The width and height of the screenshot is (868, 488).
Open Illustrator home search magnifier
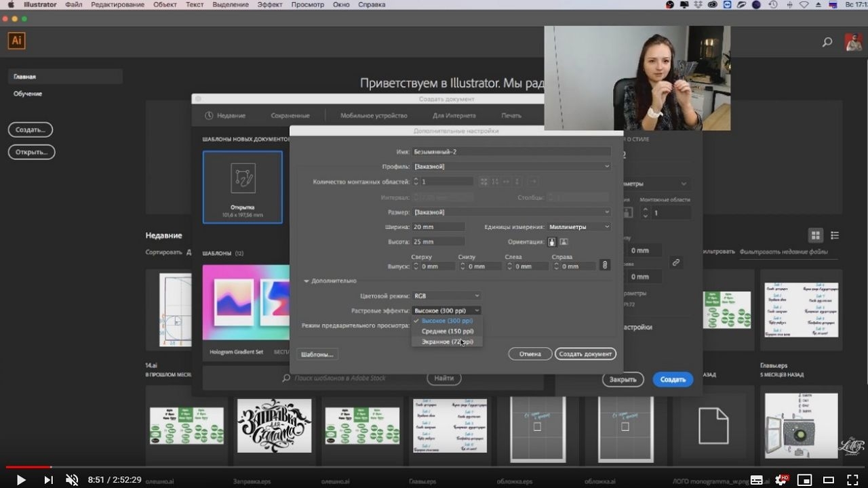(827, 42)
